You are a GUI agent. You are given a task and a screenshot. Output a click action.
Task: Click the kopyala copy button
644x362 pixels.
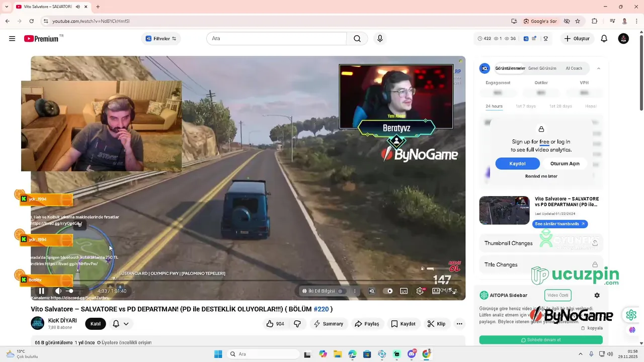point(592,328)
